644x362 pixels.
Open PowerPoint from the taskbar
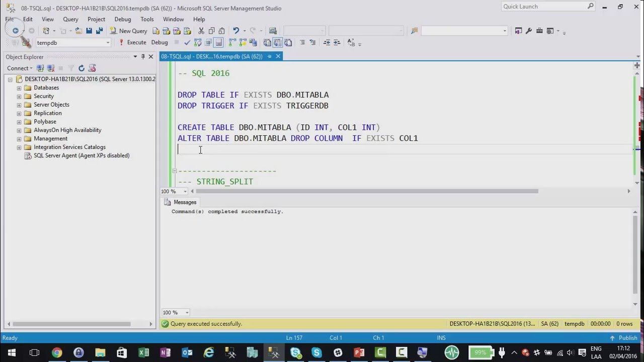[359, 352]
